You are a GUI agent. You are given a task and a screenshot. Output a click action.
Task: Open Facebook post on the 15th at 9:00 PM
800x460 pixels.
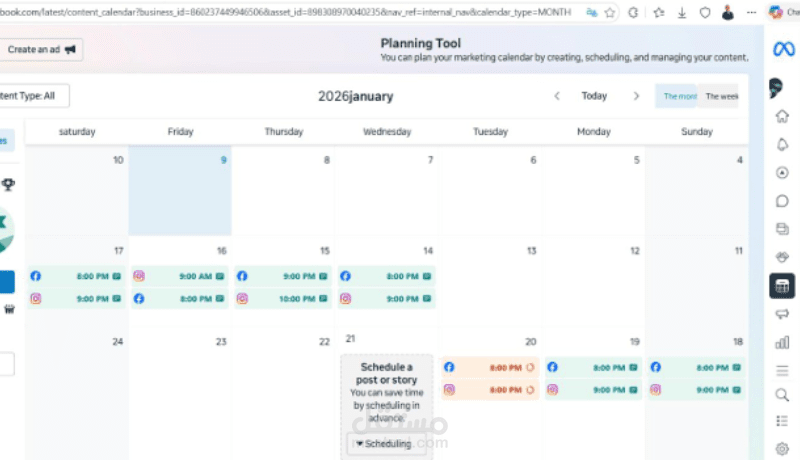pyautogui.click(x=283, y=276)
